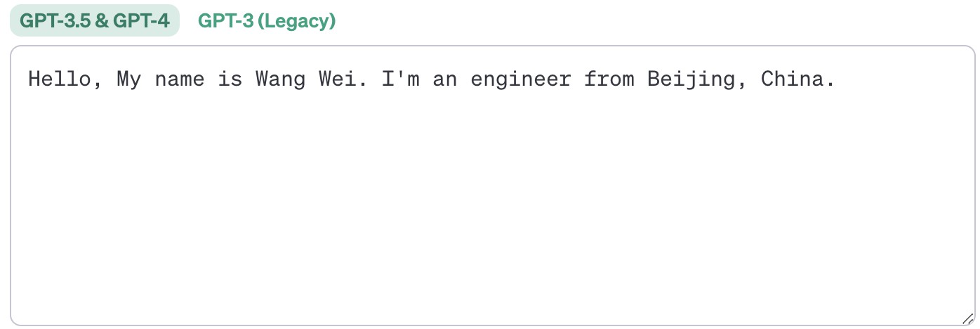Place cursor on the word "engineer"
The width and height of the screenshot is (980, 329).
[521, 81]
